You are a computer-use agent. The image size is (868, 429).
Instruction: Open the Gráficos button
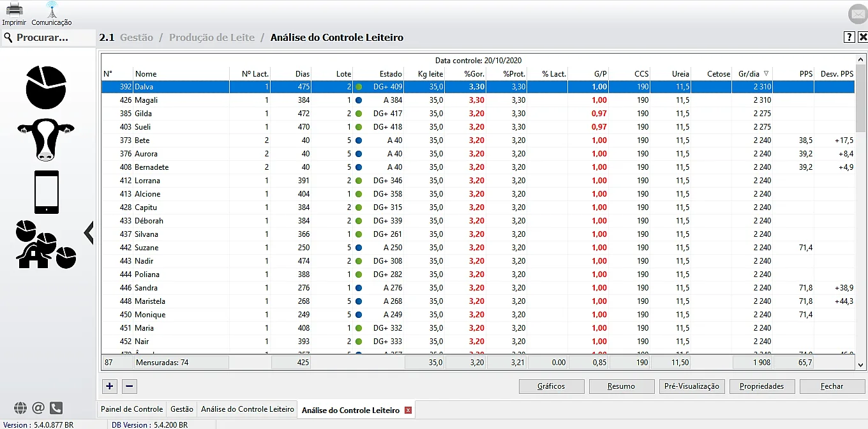[551, 386]
